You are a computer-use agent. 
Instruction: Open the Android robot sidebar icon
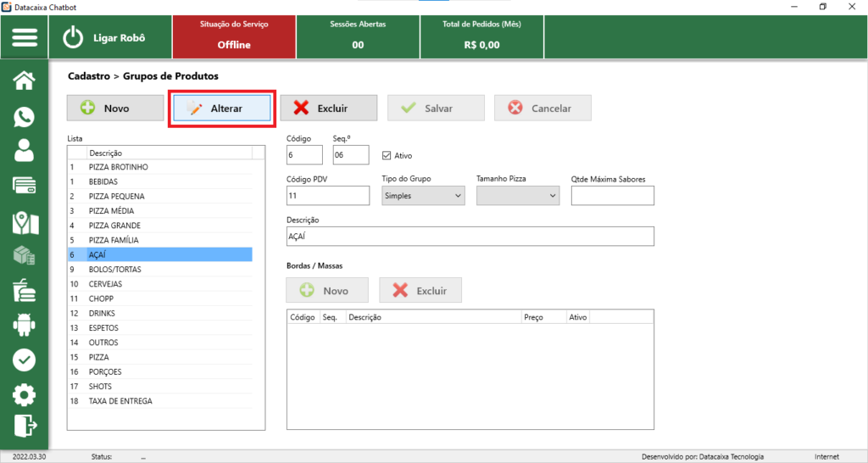25,324
